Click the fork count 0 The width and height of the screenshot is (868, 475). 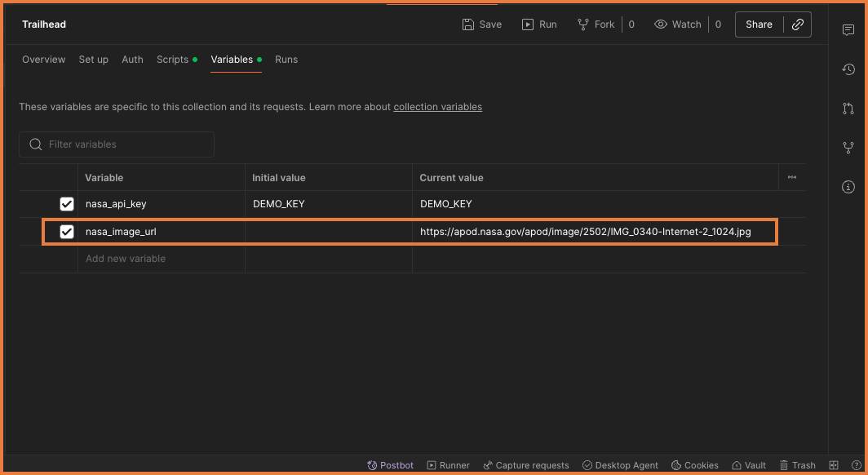coord(631,24)
